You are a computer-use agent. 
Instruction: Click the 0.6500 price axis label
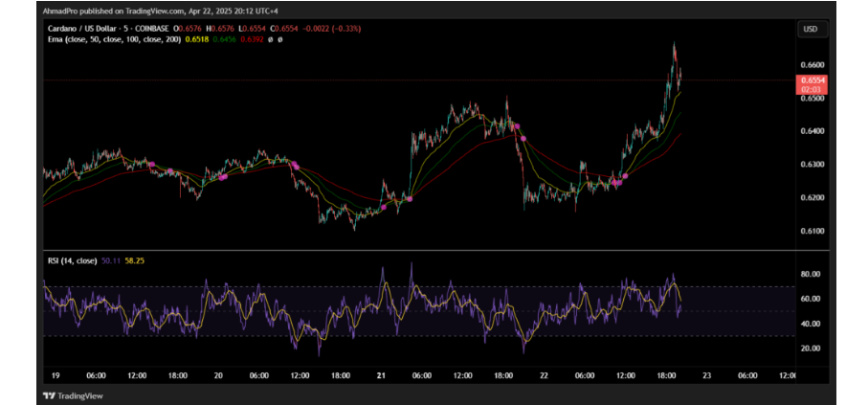point(811,98)
